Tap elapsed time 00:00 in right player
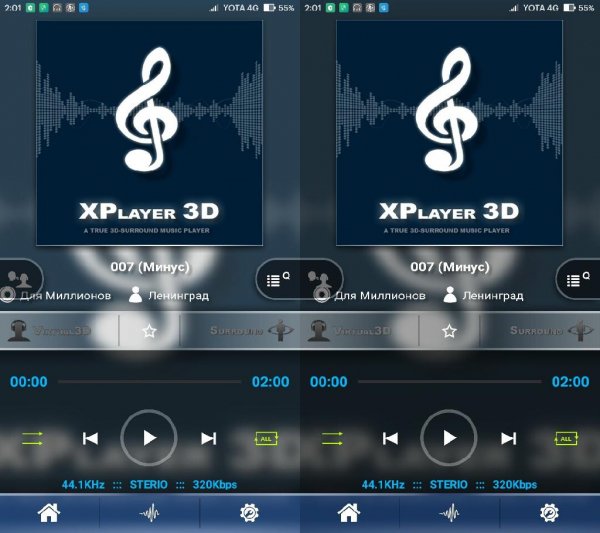Image resolution: width=600 pixels, height=533 pixels. point(329,381)
